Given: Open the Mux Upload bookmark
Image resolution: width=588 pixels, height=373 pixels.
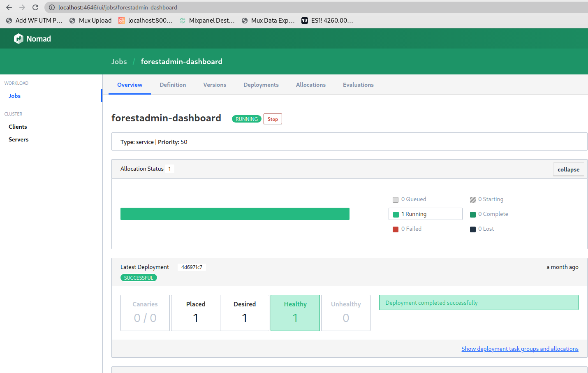Looking at the screenshot, I should click(x=90, y=21).
